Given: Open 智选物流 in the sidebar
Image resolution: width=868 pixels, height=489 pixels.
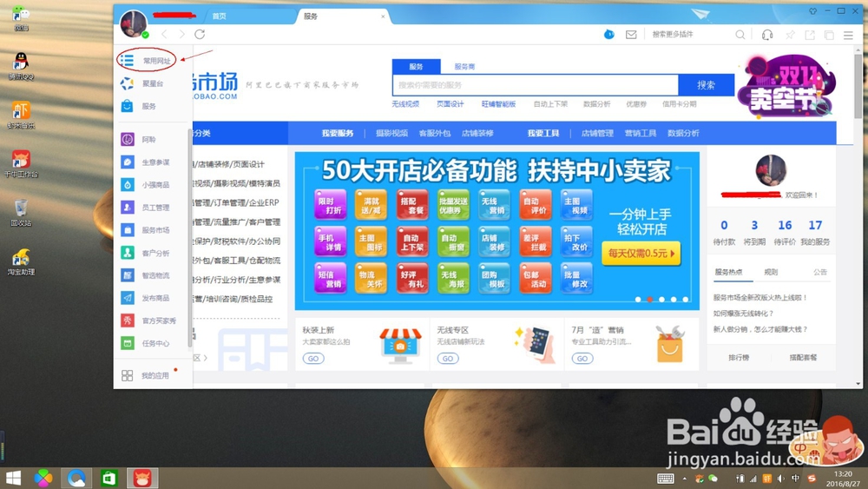Looking at the screenshot, I should pos(146,275).
